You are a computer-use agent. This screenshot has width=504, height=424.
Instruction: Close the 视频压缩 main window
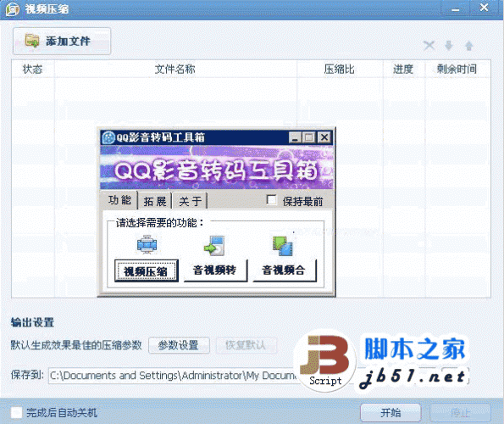[484, 8]
